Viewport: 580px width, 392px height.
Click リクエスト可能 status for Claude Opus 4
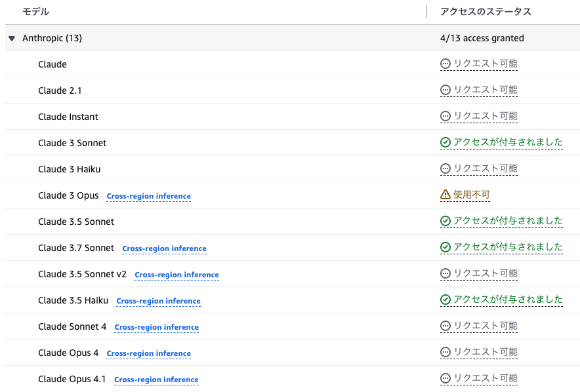[x=486, y=353]
